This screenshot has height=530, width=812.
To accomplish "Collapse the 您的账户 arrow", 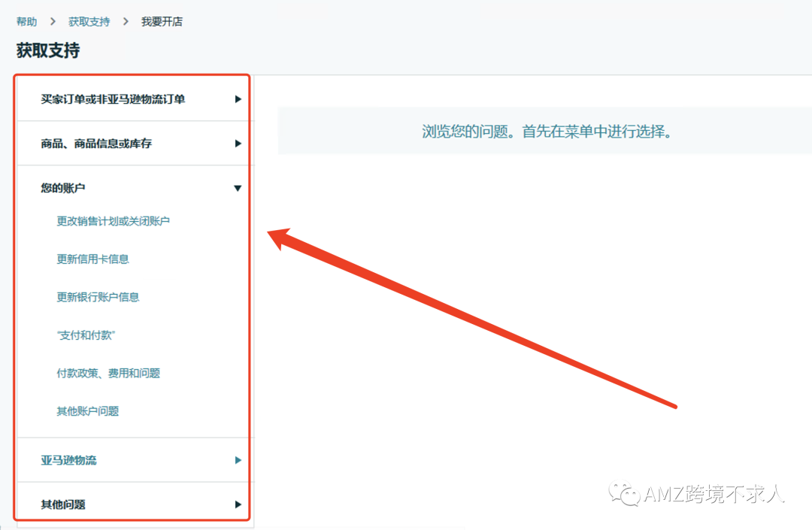I will pos(238,188).
